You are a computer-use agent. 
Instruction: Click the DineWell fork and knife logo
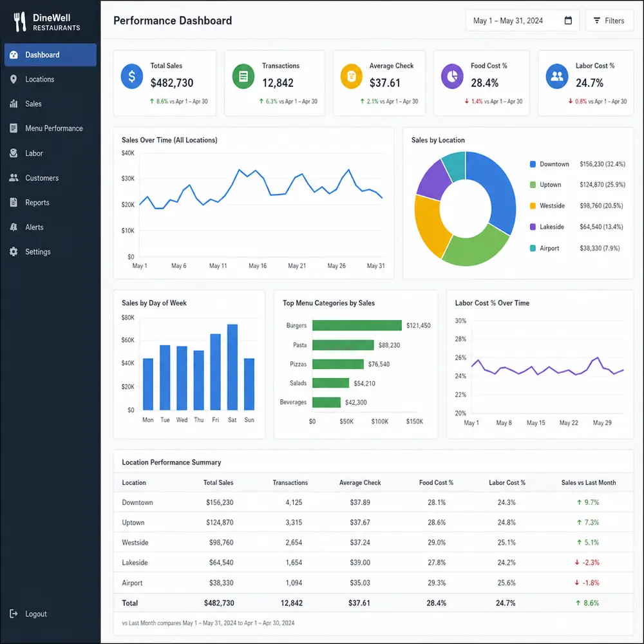[x=19, y=21]
